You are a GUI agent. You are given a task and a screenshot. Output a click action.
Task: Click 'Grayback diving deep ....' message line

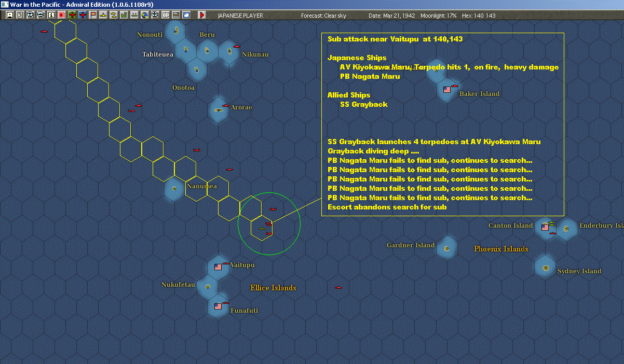(373, 151)
